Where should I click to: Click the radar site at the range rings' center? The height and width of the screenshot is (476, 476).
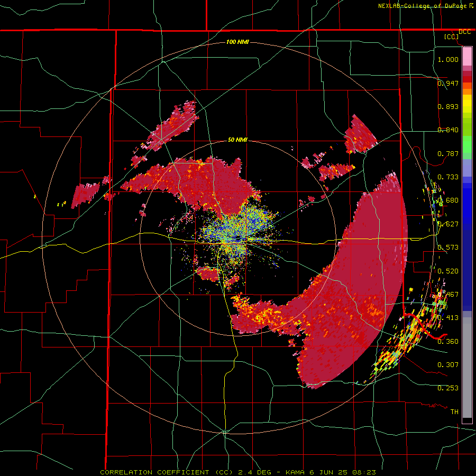click(237, 238)
